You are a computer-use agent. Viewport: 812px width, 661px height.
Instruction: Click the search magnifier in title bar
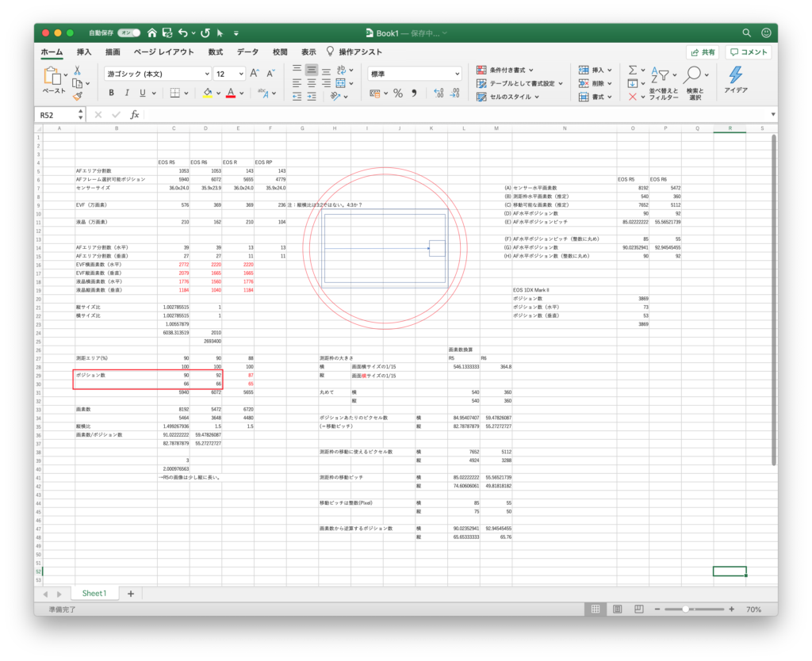click(746, 33)
